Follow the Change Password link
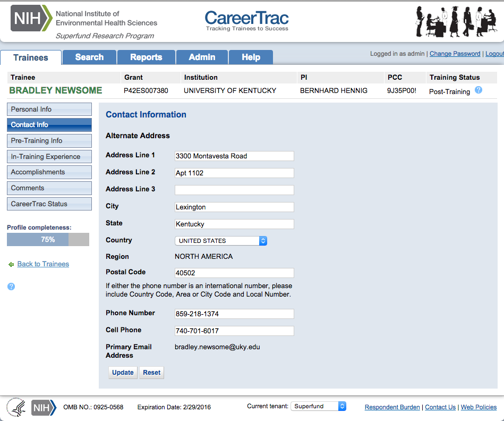The width and height of the screenshot is (504, 421). pos(455,54)
